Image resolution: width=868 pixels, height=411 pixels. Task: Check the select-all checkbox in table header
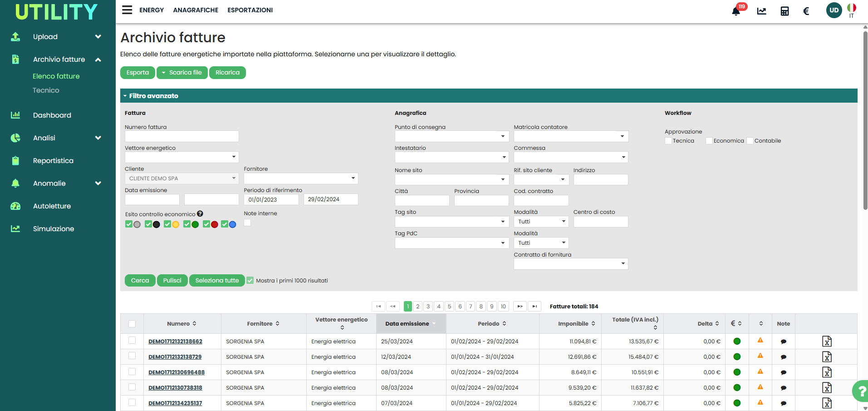pyautogui.click(x=132, y=324)
